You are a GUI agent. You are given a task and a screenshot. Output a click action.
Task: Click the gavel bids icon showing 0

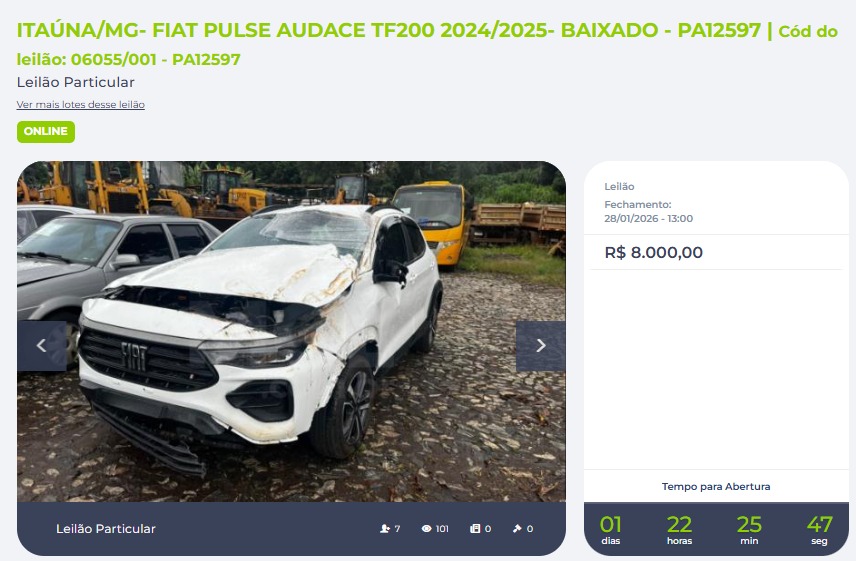pyautogui.click(x=517, y=528)
